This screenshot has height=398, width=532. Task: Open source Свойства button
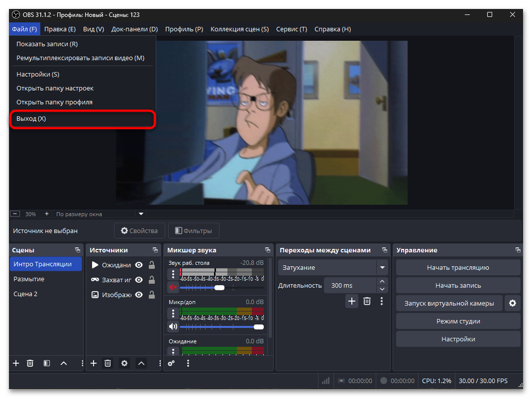(139, 230)
